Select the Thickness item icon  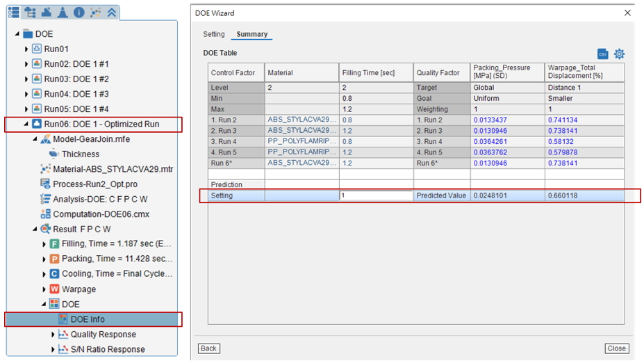[53, 154]
